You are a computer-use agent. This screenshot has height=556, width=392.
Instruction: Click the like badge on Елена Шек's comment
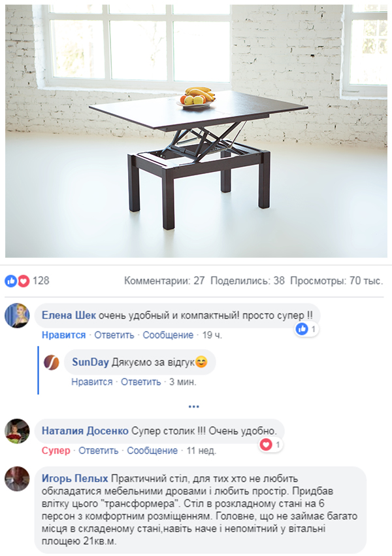click(306, 330)
